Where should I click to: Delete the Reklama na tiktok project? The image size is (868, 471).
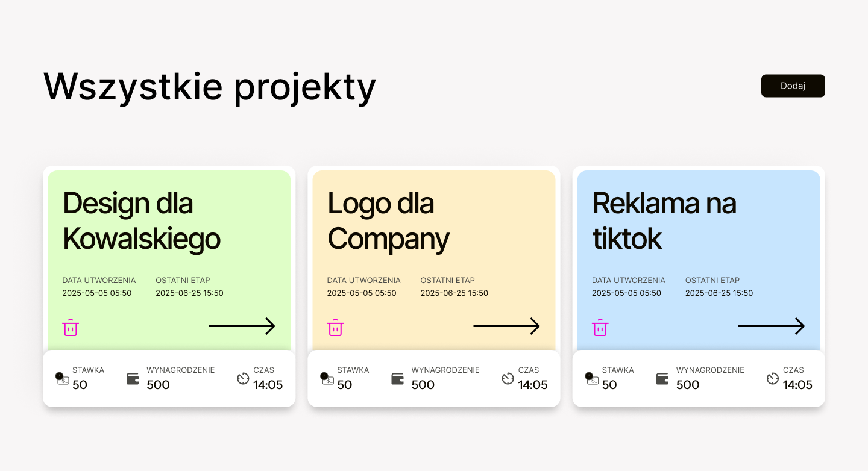[600, 328]
